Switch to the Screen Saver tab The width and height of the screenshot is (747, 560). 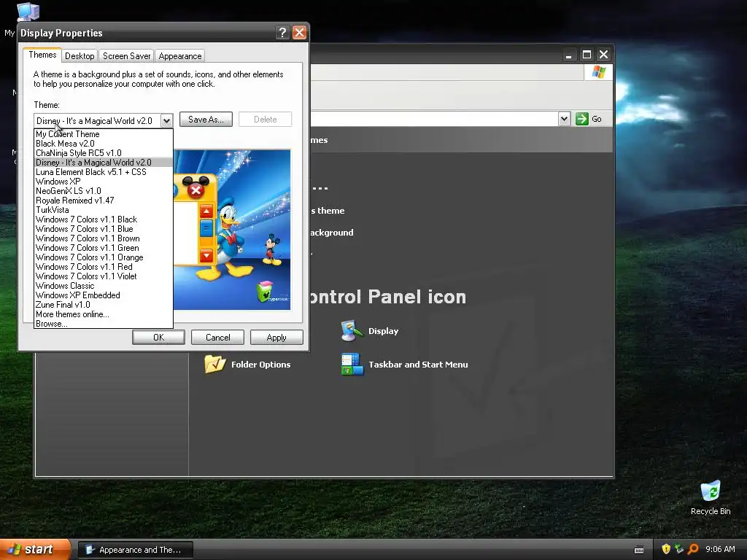coord(127,55)
